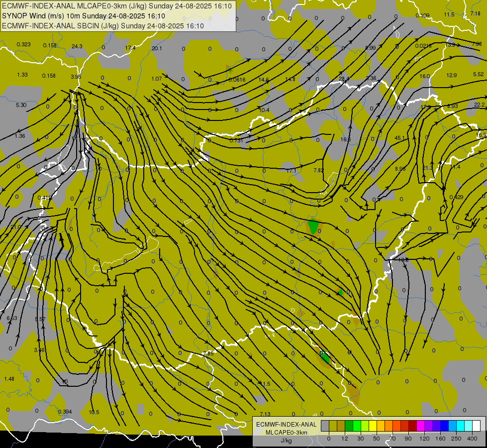Select the pure blue legend swatch
487x448 pixels.
click(445, 426)
